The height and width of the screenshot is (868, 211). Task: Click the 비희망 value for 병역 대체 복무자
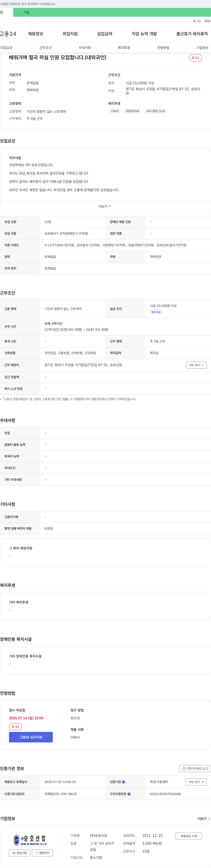tap(49, 528)
